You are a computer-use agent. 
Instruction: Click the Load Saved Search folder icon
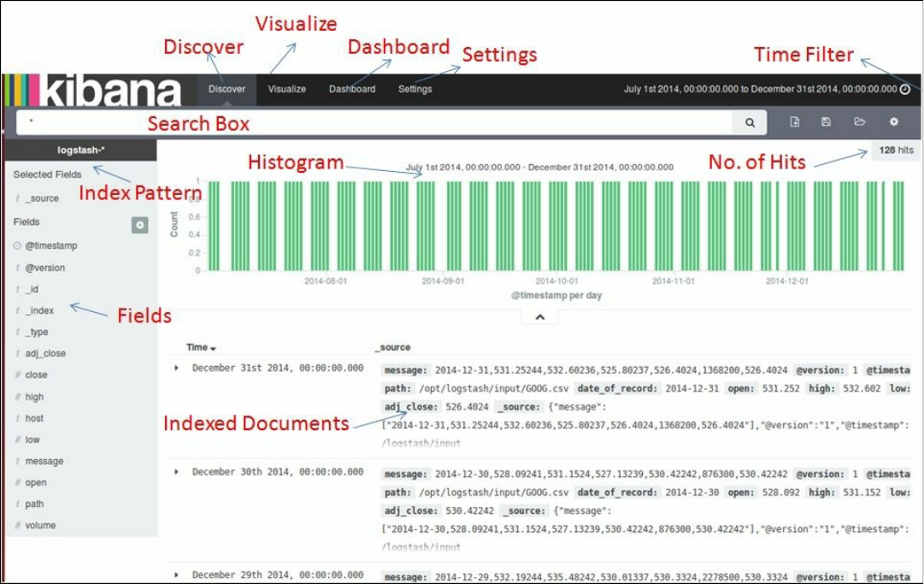[859, 121]
